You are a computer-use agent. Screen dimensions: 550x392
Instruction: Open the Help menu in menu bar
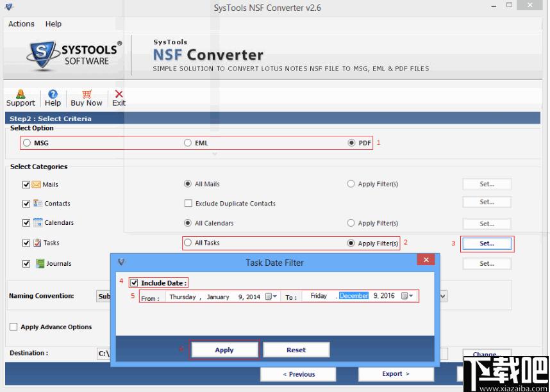point(53,24)
